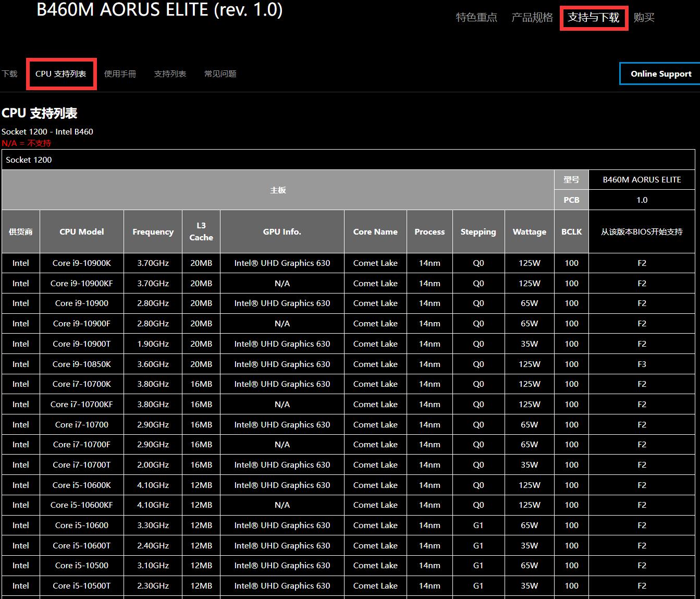Viewport: 700px width, 599px height.
Task: Click the Core i9-10850K model cell
Action: [x=82, y=364]
